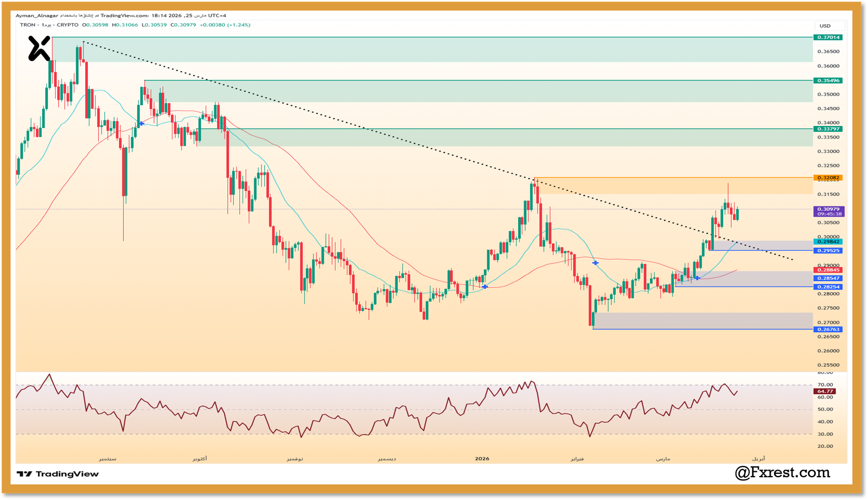Click the red 0.28845 moving average label
Screen dimensions: 868x500
click(828, 270)
